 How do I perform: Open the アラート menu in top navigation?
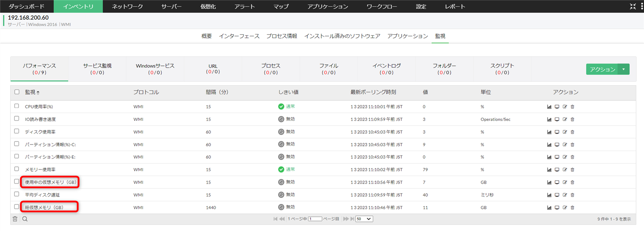245,6
